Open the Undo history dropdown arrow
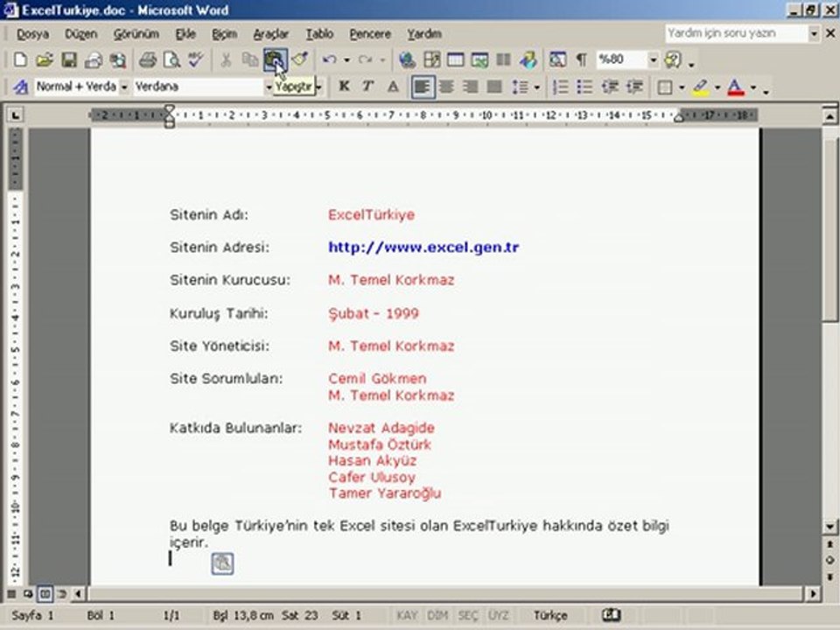 pos(346,60)
